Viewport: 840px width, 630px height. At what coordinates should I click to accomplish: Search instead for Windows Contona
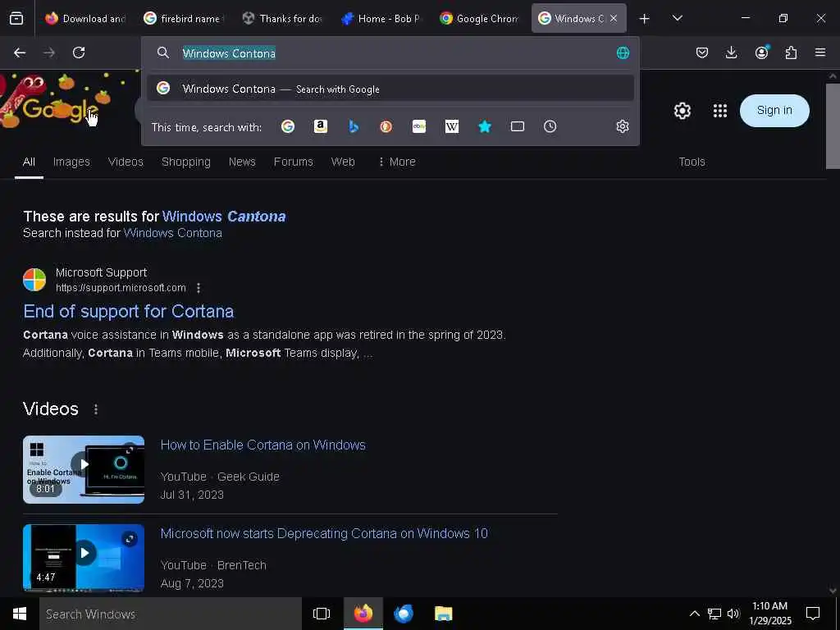click(172, 233)
